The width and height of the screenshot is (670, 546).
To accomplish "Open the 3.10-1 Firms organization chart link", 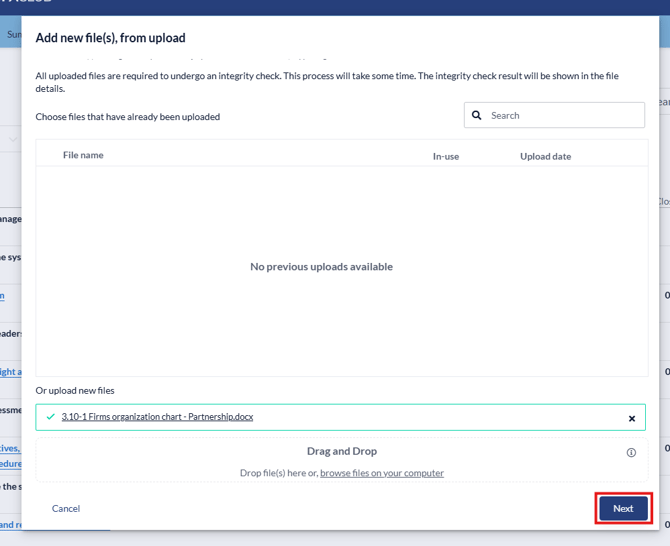I will point(157,417).
